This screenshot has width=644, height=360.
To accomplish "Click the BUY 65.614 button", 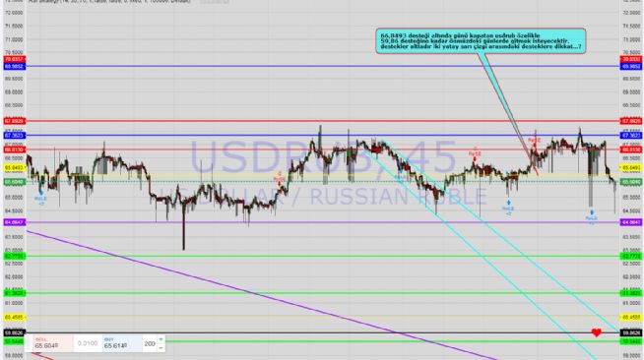I will pos(121,343).
